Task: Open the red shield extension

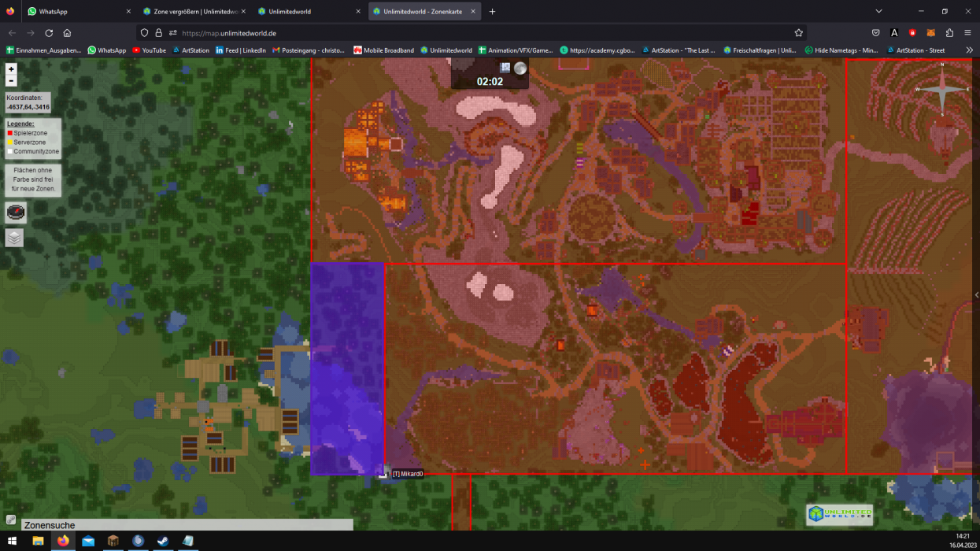Action: [x=912, y=33]
